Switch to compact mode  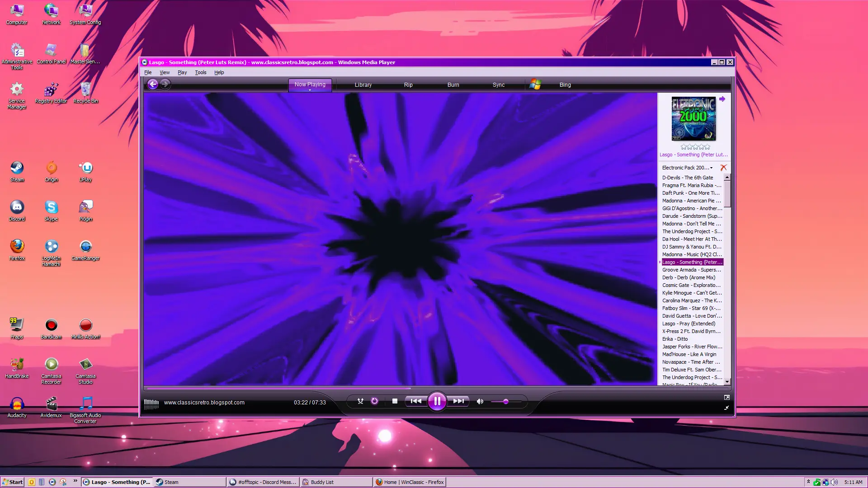[x=726, y=408]
